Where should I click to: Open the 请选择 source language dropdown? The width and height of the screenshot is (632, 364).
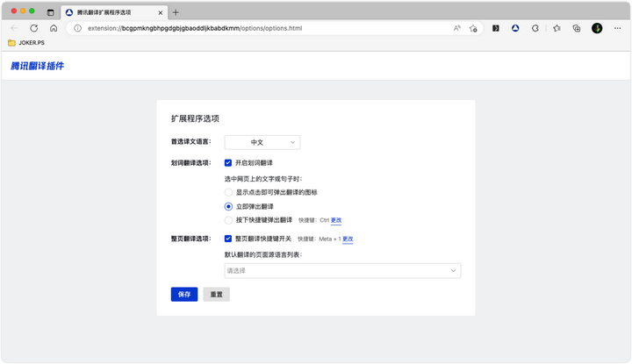[342, 270]
